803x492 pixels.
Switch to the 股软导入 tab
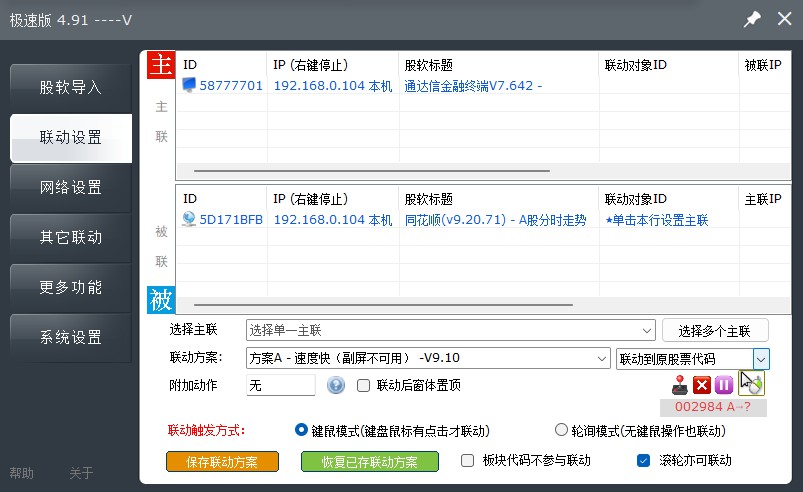click(x=70, y=87)
